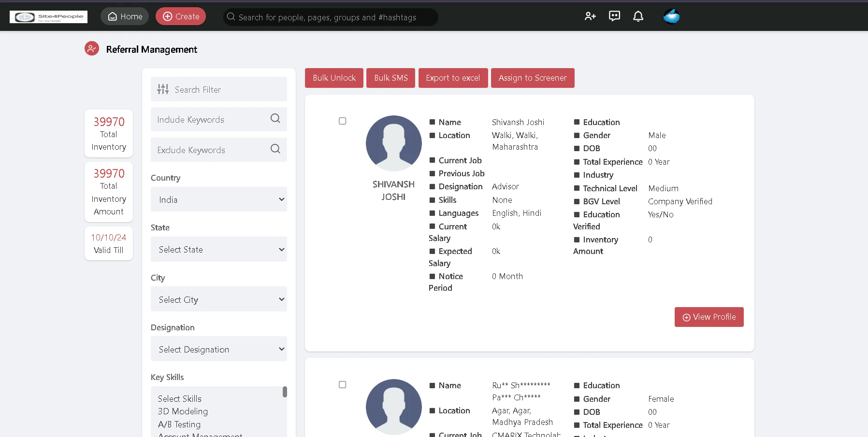
Task: Open the Select City dropdown
Action: (219, 299)
